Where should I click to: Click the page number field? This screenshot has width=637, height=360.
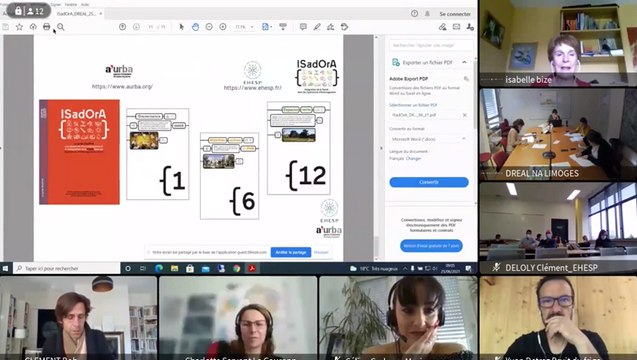click(x=151, y=27)
